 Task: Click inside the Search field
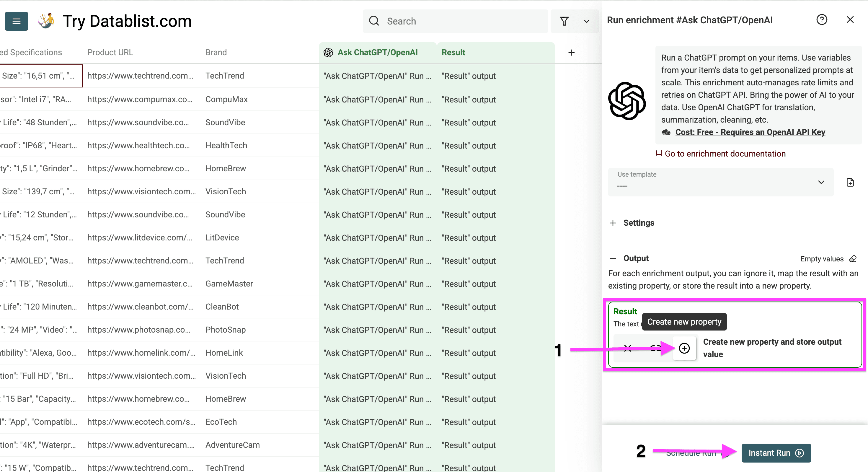coord(455,21)
